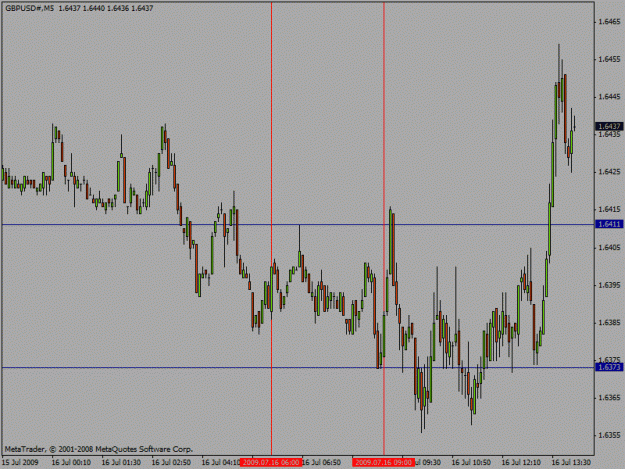Click the current price label 1.6437
Image resolution: width=625 pixels, height=469 pixels.
[x=609, y=126]
